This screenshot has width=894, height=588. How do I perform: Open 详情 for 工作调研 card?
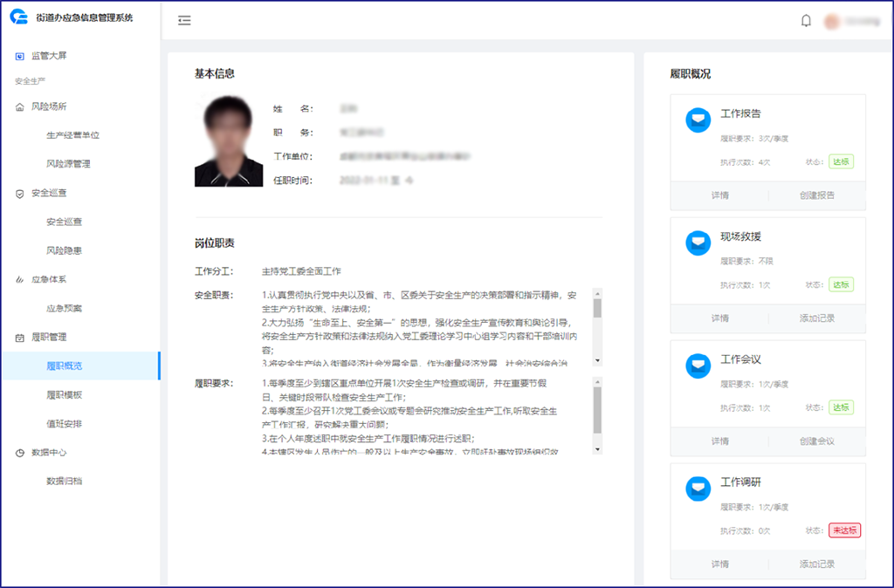click(719, 564)
